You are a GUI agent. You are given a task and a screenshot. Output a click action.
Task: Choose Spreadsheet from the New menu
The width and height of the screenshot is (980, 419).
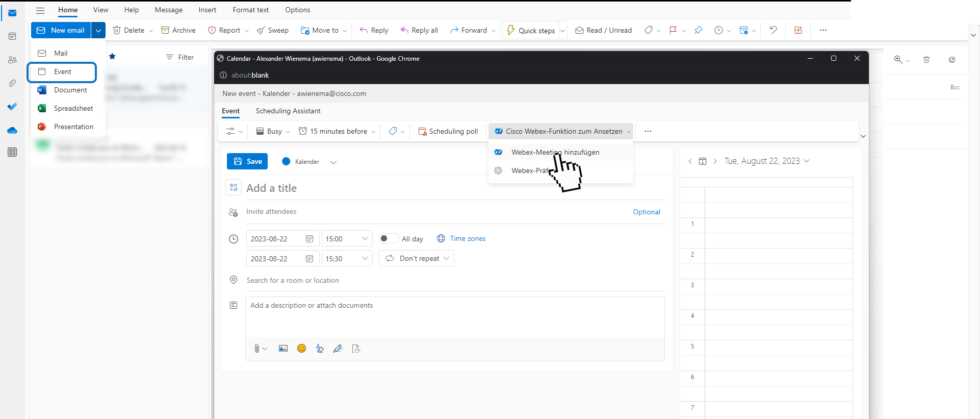(x=68, y=108)
